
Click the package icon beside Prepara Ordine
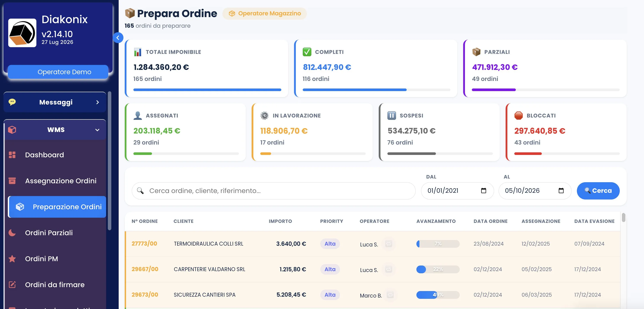click(130, 13)
